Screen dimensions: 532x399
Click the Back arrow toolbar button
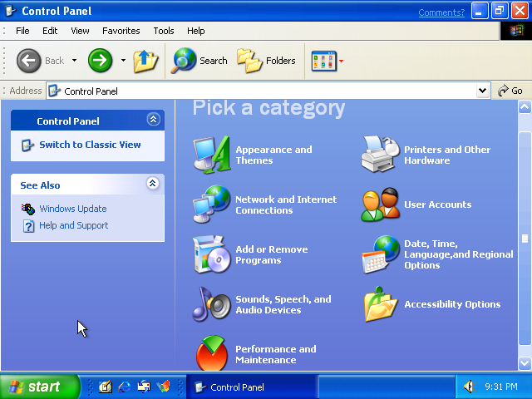pyautogui.click(x=28, y=61)
